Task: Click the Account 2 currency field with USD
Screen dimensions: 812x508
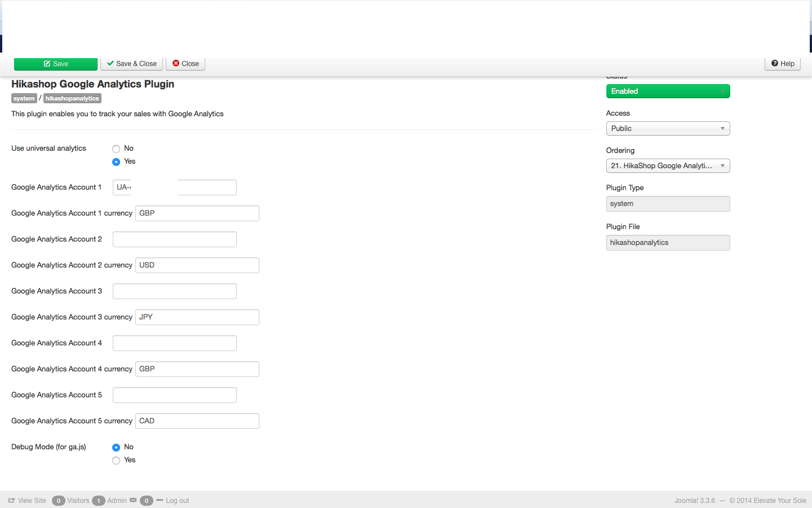Action: click(197, 265)
